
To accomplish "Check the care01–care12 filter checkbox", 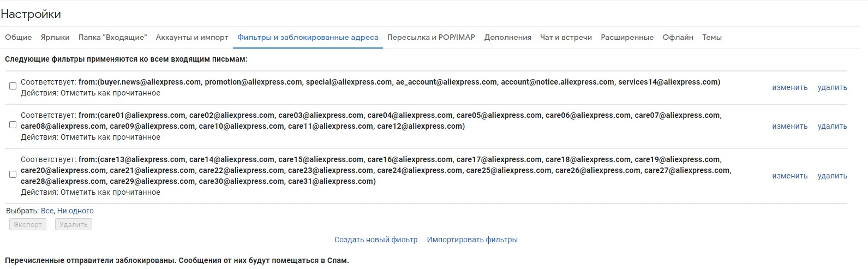I will tap(13, 124).
